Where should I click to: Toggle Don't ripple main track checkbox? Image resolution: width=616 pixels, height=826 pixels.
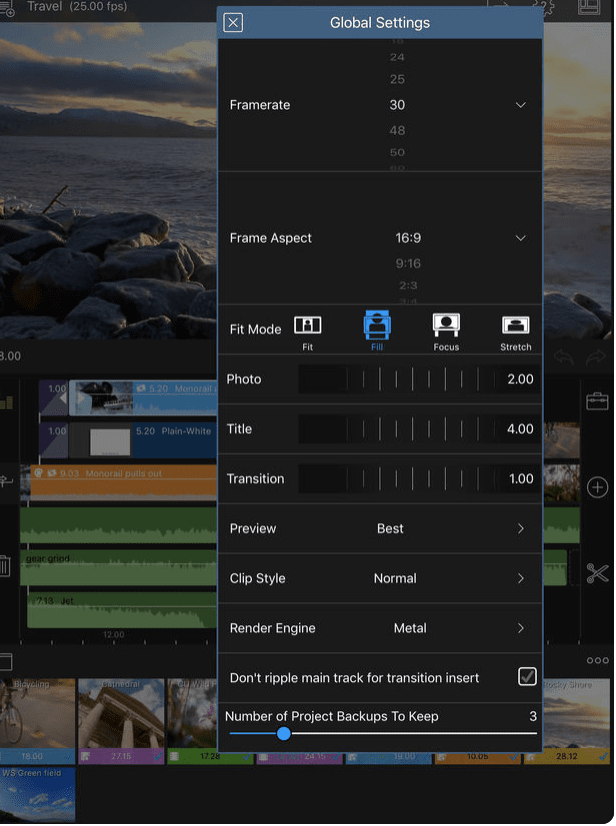[x=527, y=677]
